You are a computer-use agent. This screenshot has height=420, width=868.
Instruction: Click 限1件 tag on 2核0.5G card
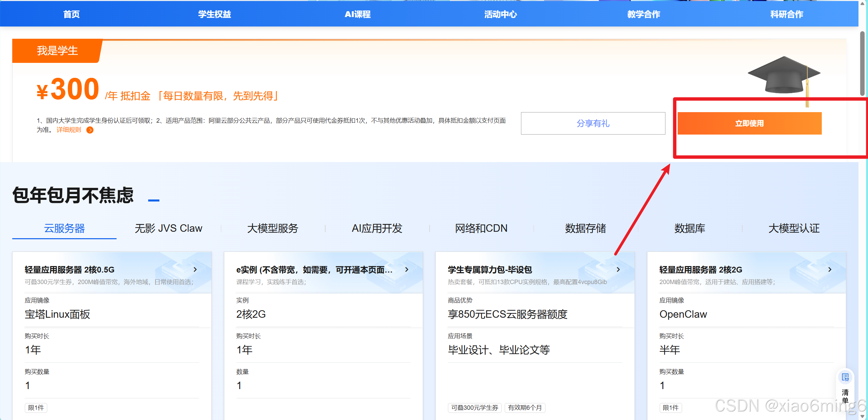tap(36, 408)
